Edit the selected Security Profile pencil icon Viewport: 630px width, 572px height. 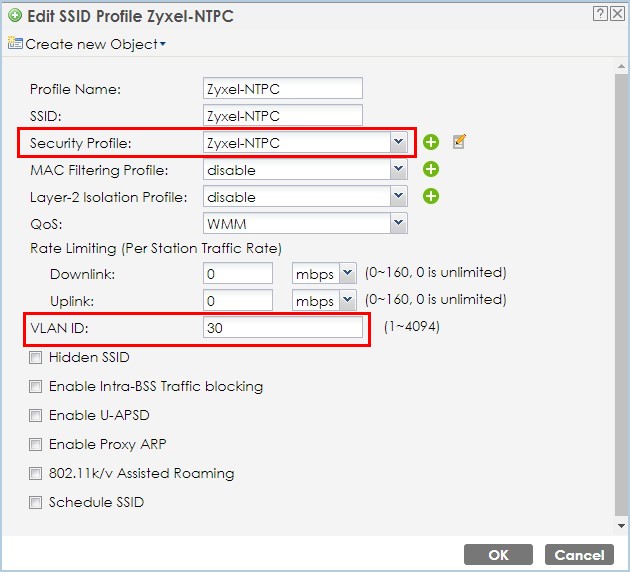pos(459,141)
